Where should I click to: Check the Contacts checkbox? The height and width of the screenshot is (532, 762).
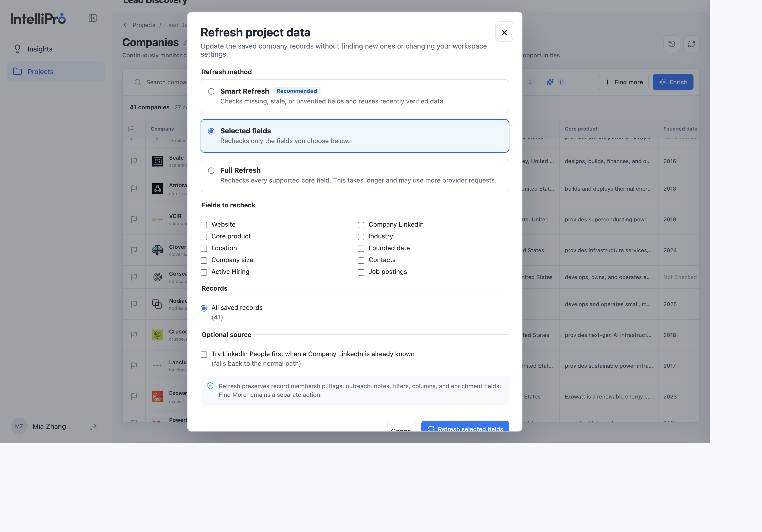pos(361,260)
